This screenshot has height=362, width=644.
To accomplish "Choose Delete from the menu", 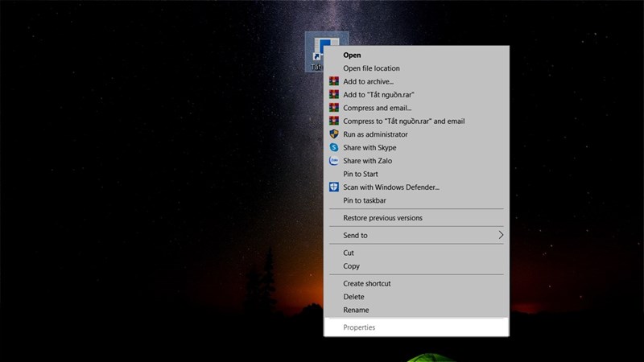I will pyautogui.click(x=353, y=297).
